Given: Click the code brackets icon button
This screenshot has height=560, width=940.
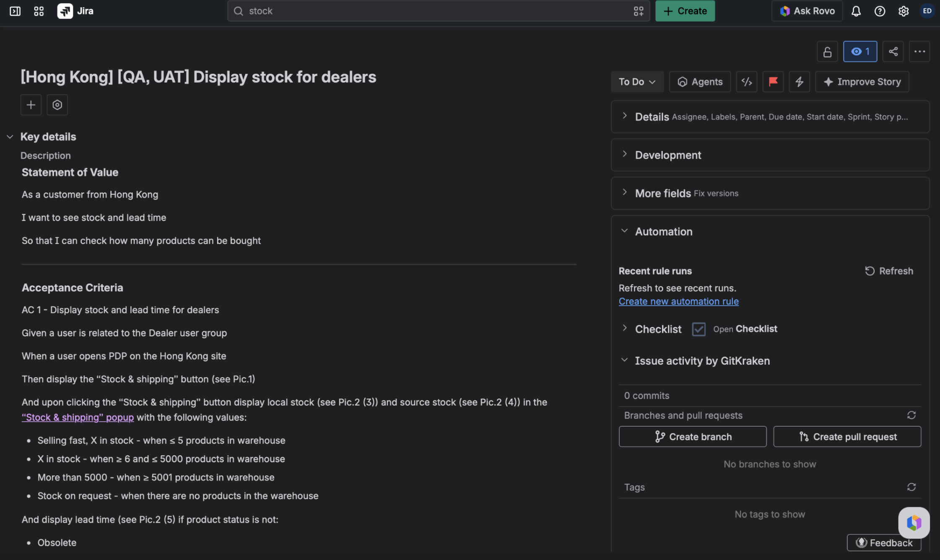Looking at the screenshot, I should (x=747, y=82).
